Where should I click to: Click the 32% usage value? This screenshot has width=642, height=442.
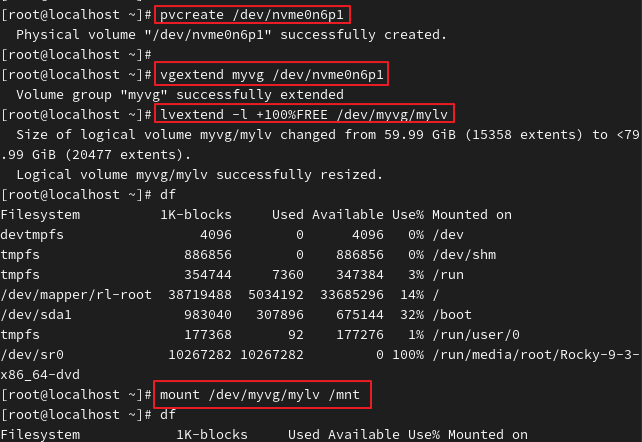(x=412, y=315)
